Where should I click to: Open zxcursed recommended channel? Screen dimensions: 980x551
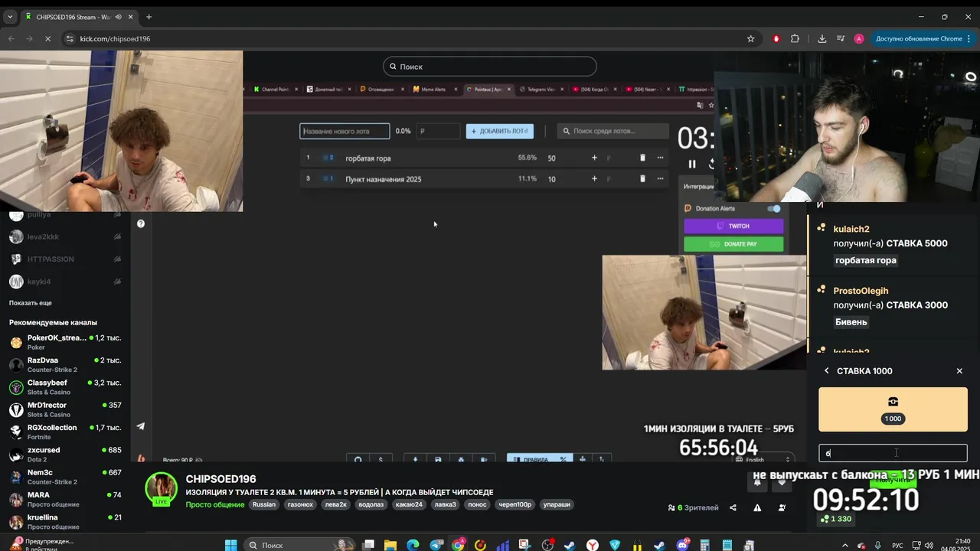tap(65, 455)
